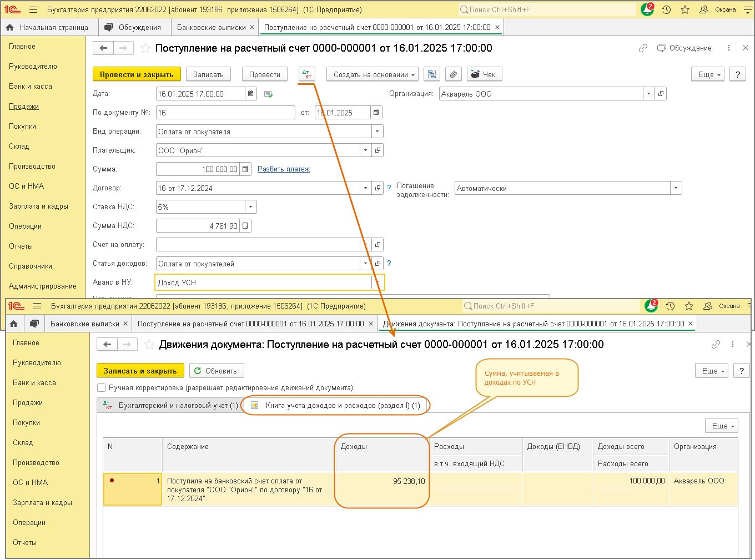755x560 pixels.
Task: Add the Поступление document to favorites with its star
Action: (x=145, y=48)
